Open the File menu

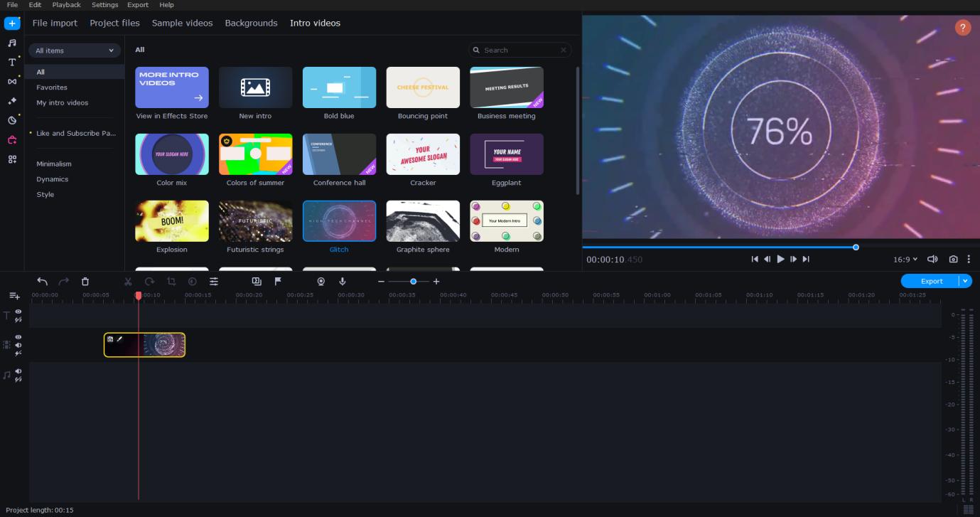(12, 5)
